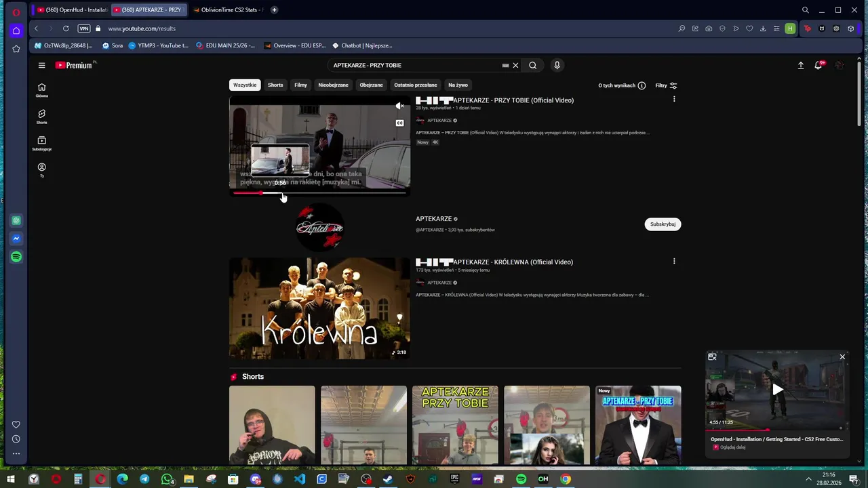Open YTMP3 - YouTube bookmark
868x488 pixels.
click(159, 45)
